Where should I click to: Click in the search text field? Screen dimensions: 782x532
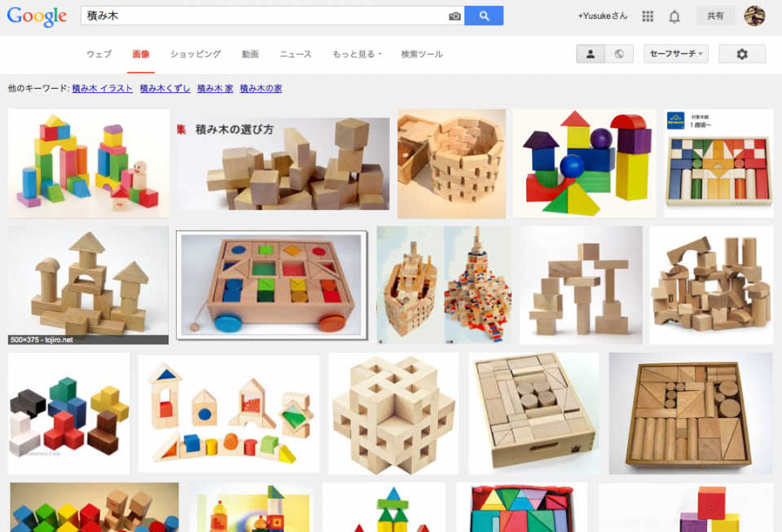[x=265, y=15]
